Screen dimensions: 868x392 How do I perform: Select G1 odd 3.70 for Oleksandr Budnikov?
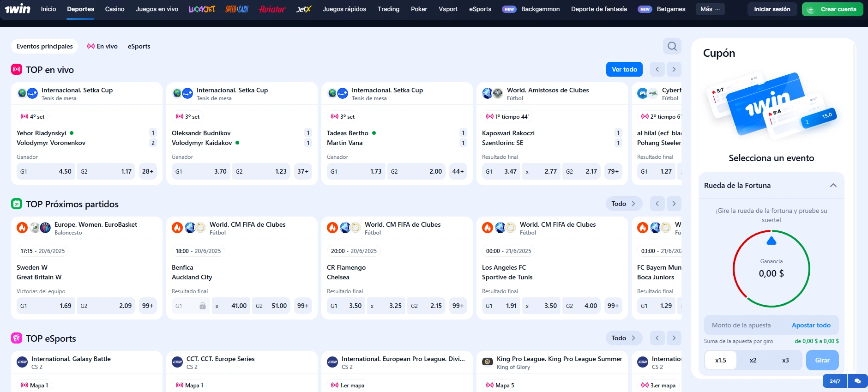coord(201,171)
